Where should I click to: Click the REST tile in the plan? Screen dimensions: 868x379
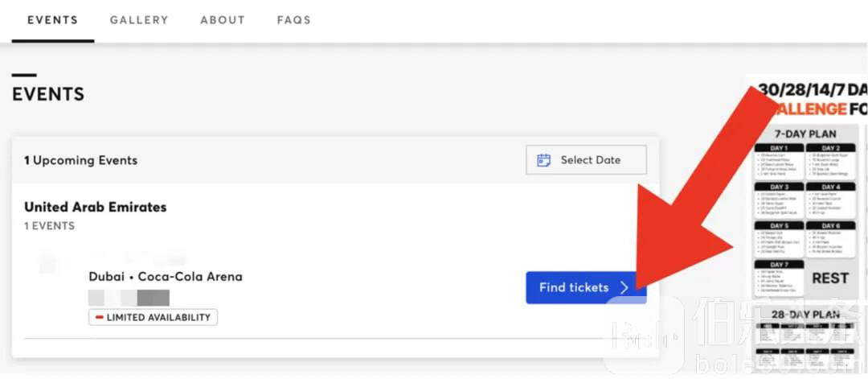(830, 278)
